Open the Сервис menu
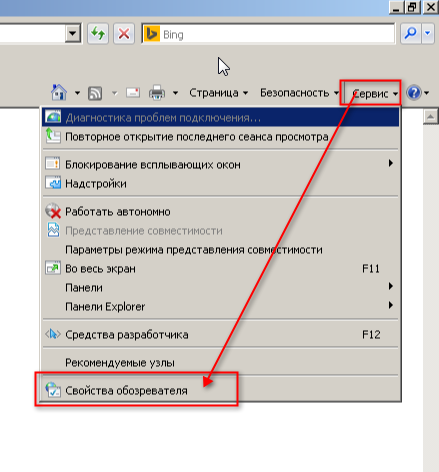 pyautogui.click(x=374, y=93)
